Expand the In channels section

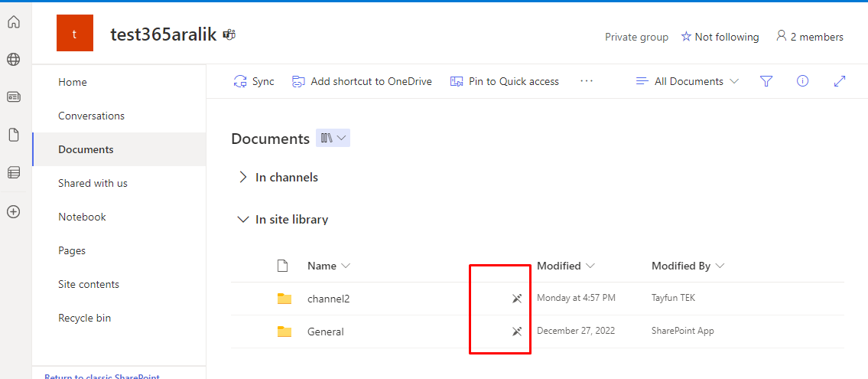[243, 178]
